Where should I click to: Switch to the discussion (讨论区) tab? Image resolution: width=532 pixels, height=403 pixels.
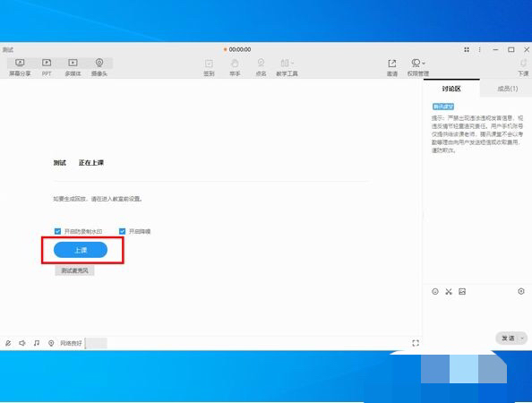pyautogui.click(x=451, y=89)
